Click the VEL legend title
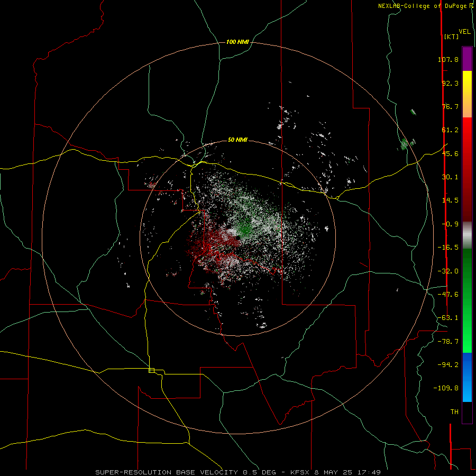 pyautogui.click(x=464, y=31)
